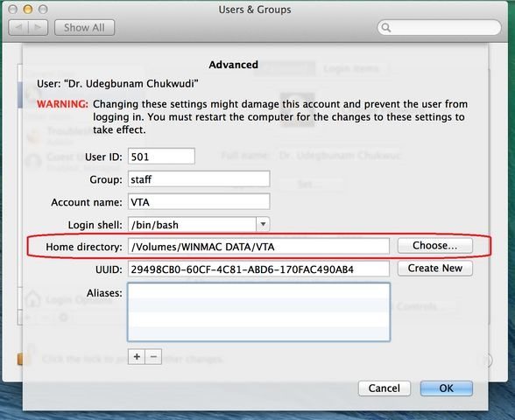Viewport: 515px width, 420px height.
Task: Click the red 'WARNING:' label
Action: click(x=62, y=104)
